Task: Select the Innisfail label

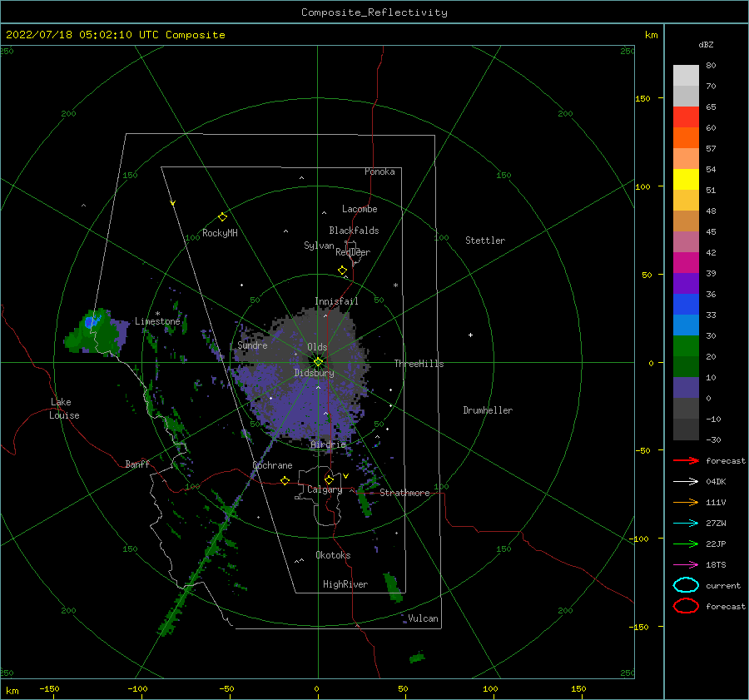Action: point(336,301)
